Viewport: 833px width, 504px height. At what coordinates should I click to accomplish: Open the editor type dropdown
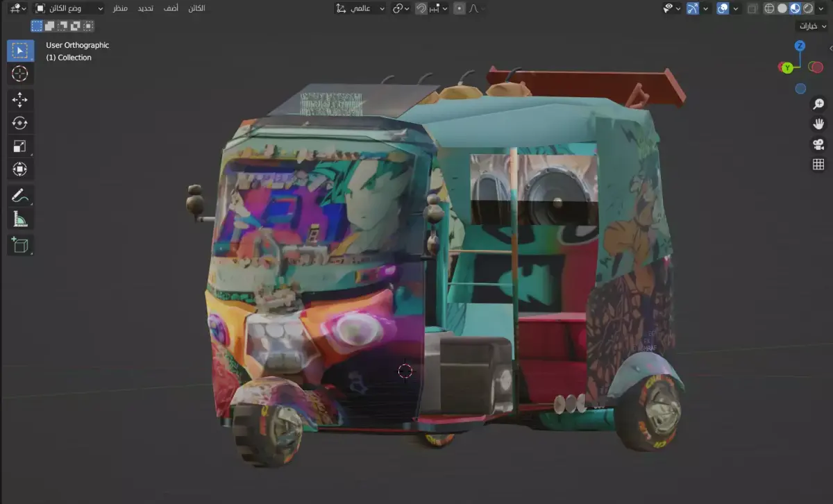tap(18, 9)
